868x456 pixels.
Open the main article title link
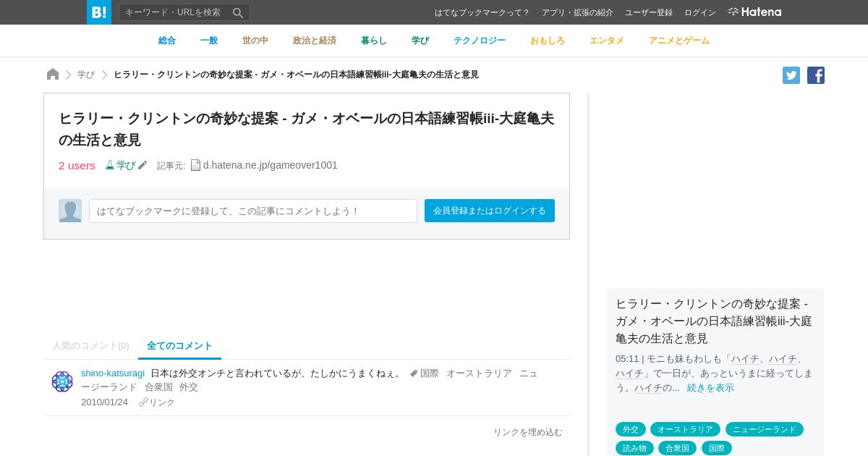coord(306,129)
